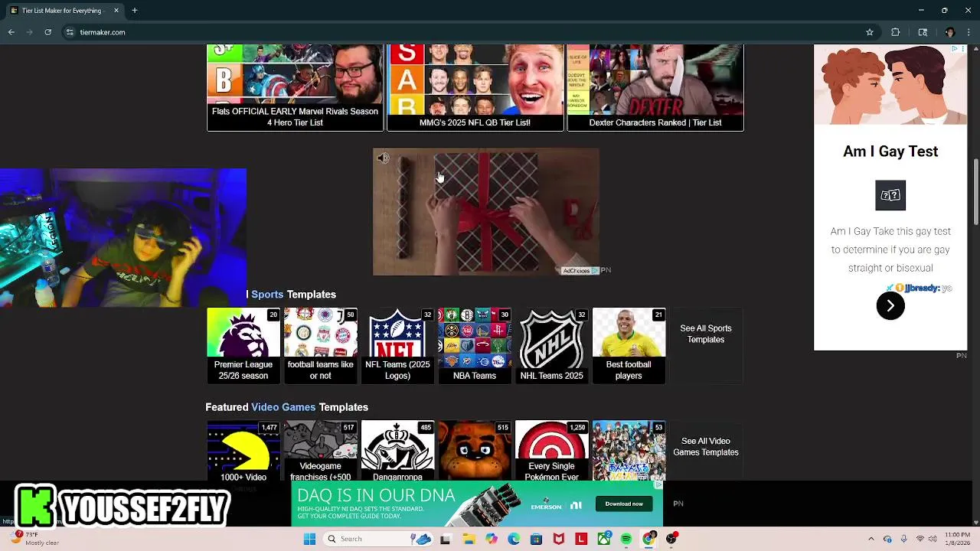Screen dimensions: 980x551
Task: Open Microsoft Edge from the taskbar
Action: click(x=514, y=539)
